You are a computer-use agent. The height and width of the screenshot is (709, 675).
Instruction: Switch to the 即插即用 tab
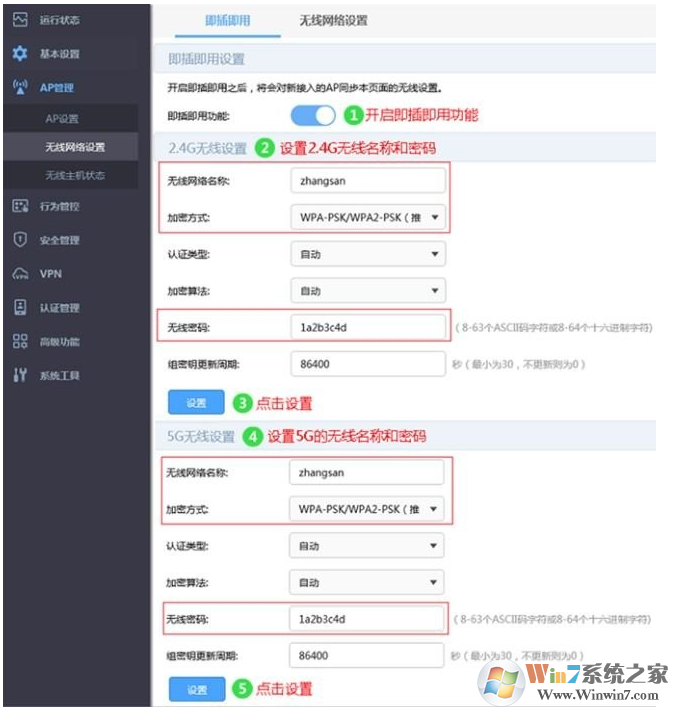pos(227,20)
